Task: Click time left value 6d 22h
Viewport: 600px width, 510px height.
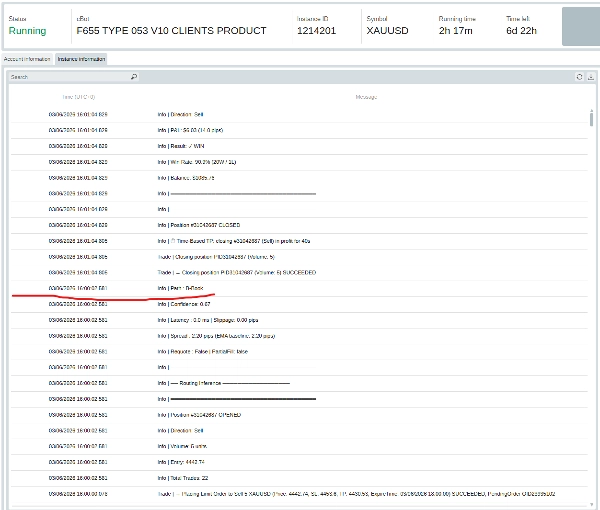Action: coord(521,31)
